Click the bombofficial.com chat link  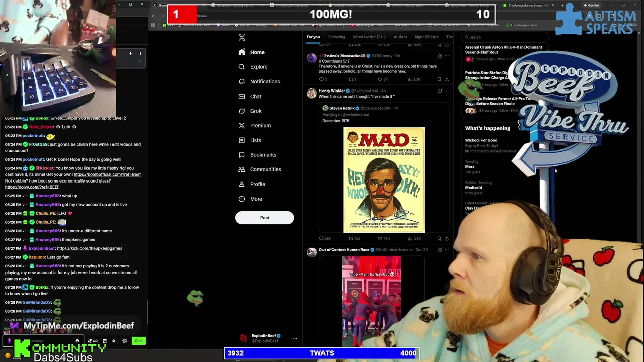coord(107,174)
